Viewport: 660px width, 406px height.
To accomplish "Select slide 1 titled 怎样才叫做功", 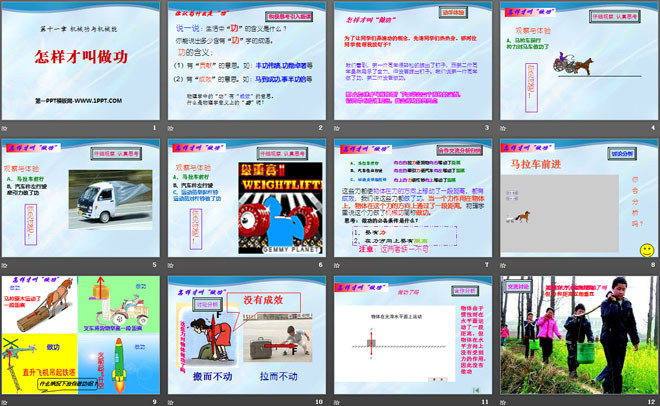I will pyautogui.click(x=81, y=61).
